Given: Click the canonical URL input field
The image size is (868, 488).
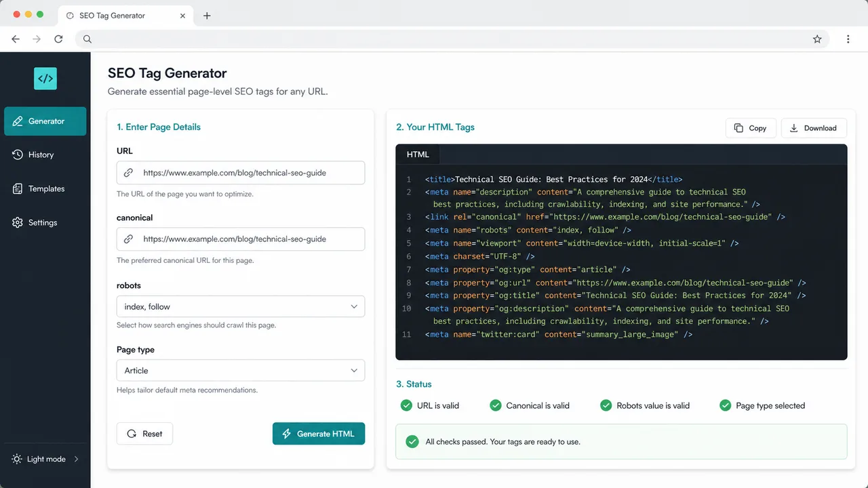Looking at the screenshot, I should [241, 239].
